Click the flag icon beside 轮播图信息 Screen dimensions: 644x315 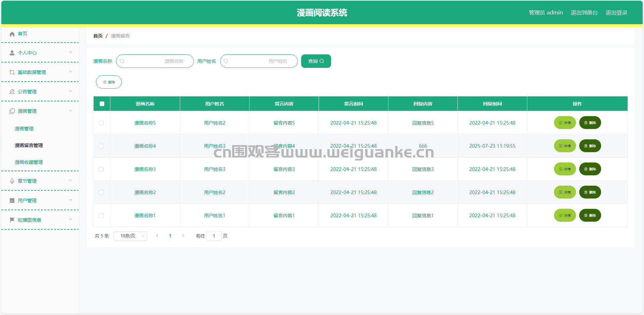tap(12, 220)
